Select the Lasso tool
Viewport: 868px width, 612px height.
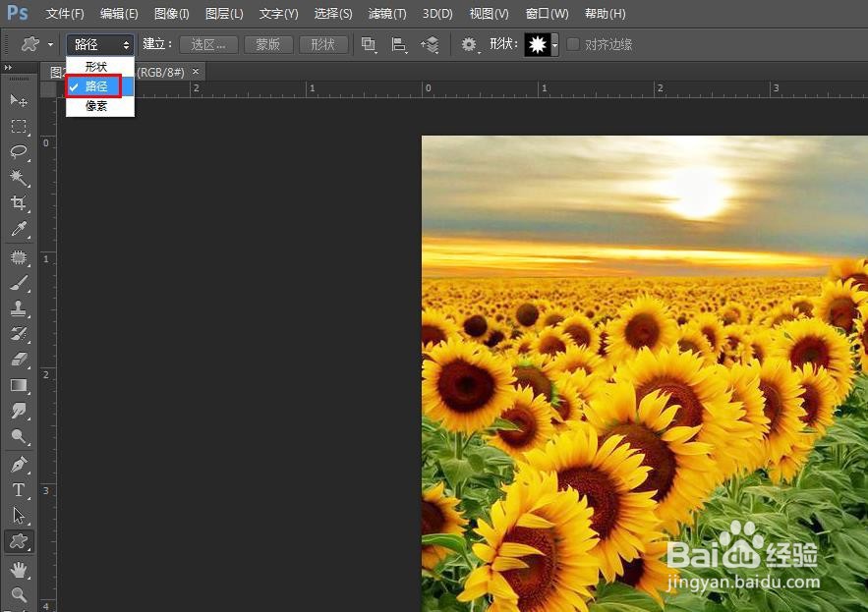(x=19, y=151)
